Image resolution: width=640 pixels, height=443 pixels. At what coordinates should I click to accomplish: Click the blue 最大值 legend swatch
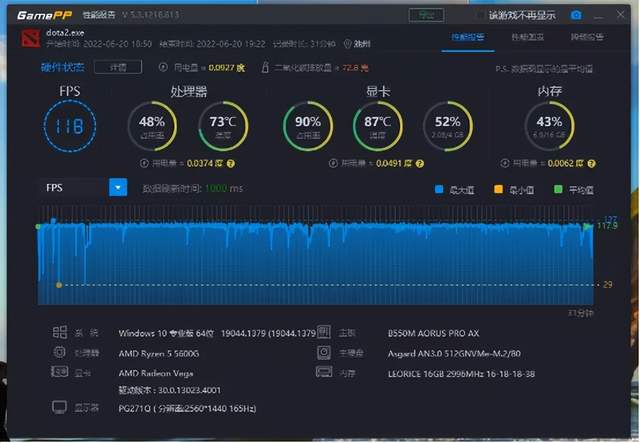click(439, 189)
